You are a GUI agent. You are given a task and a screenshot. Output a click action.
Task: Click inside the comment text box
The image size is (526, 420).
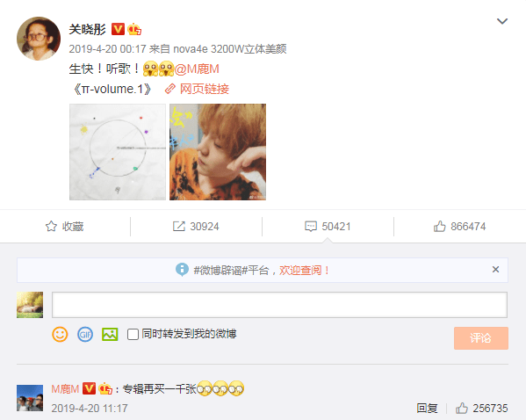click(279, 305)
